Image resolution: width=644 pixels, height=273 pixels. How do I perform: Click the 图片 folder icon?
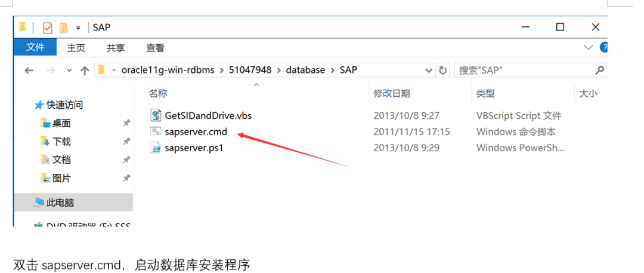pos(45,178)
